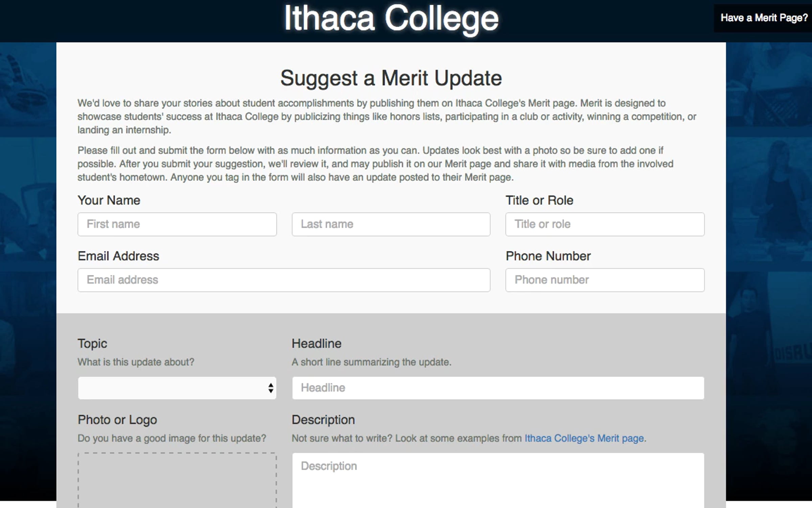The image size is (812, 508).
Task: Click the Email Address label
Action: pos(118,256)
